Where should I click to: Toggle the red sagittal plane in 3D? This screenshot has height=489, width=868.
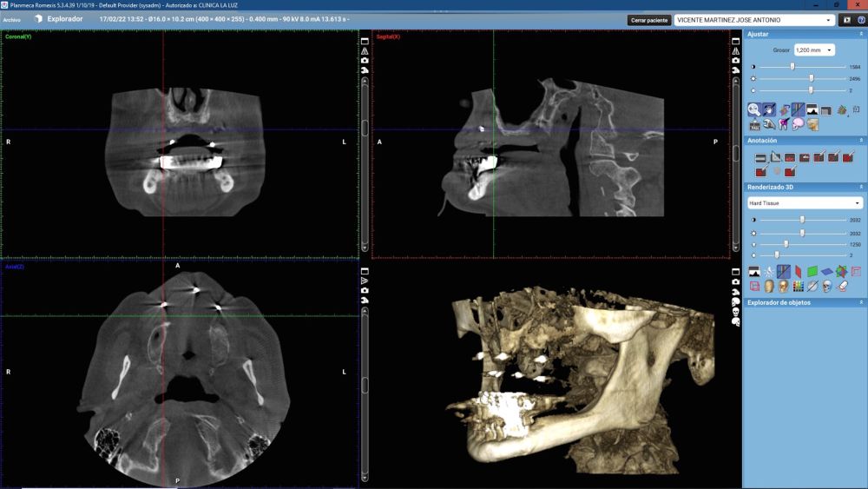(798, 271)
